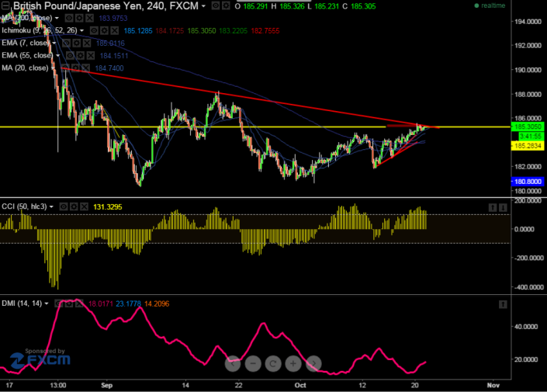
Task: Zoom out the chart with minus button
Action: coord(253,364)
